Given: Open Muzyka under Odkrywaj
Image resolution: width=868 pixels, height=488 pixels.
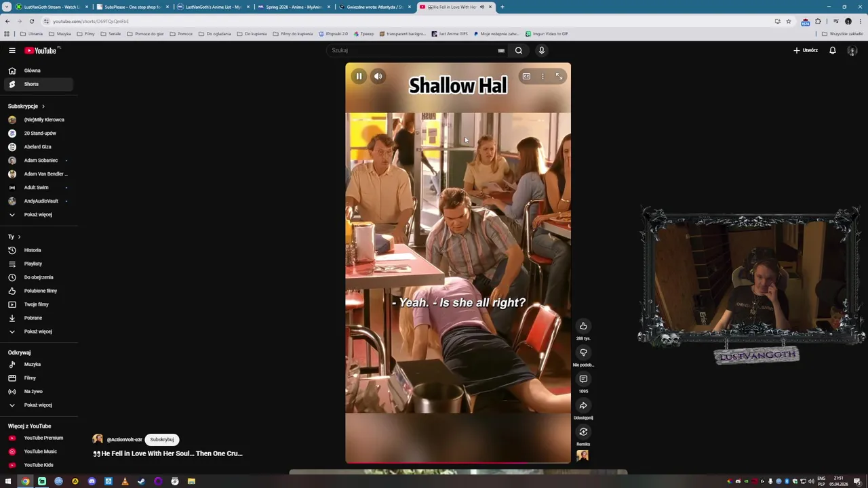Looking at the screenshot, I should 39,365.
